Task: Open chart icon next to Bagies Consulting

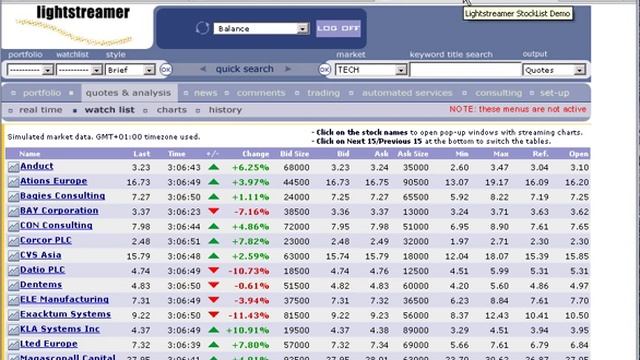Action: pyautogui.click(x=13, y=197)
